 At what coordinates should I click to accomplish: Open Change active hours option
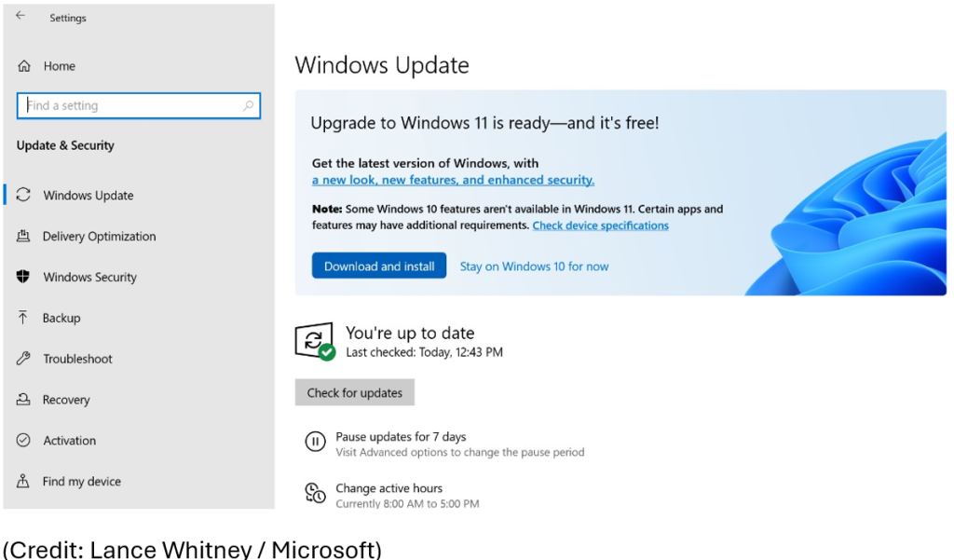coord(389,488)
